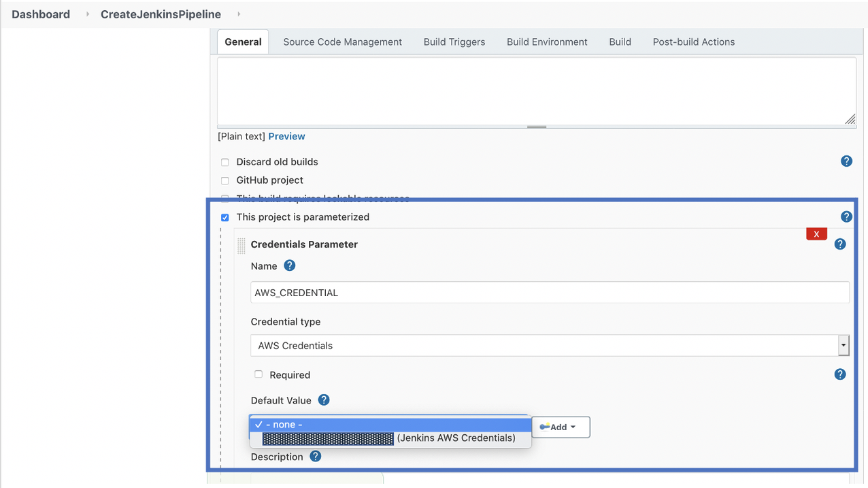The width and height of the screenshot is (868, 488).
Task: Toggle the Required checkbox
Action: tap(258, 374)
